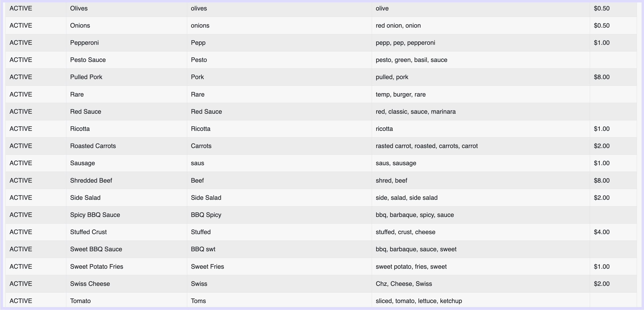Click the Olives row name cell
The image size is (644, 310).
pyautogui.click(x=79, y=8)
